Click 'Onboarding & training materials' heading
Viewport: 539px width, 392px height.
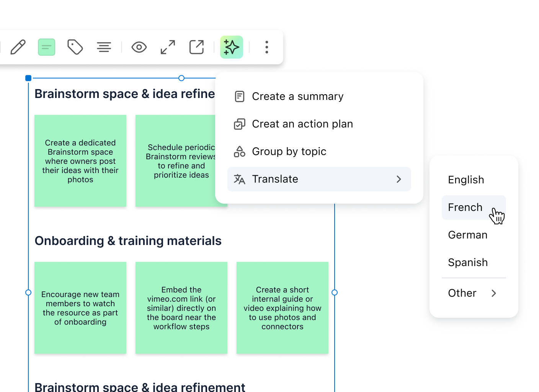point(128,241)
